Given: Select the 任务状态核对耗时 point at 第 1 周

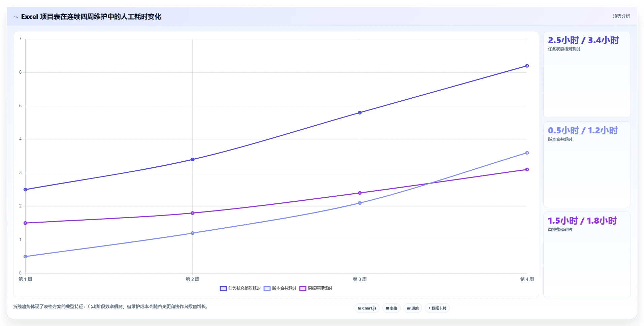Looking at the screenshot, I should click(25, 190).
